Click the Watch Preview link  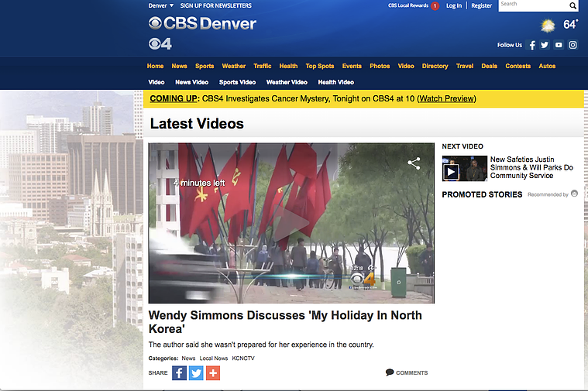tap(446, 98)
